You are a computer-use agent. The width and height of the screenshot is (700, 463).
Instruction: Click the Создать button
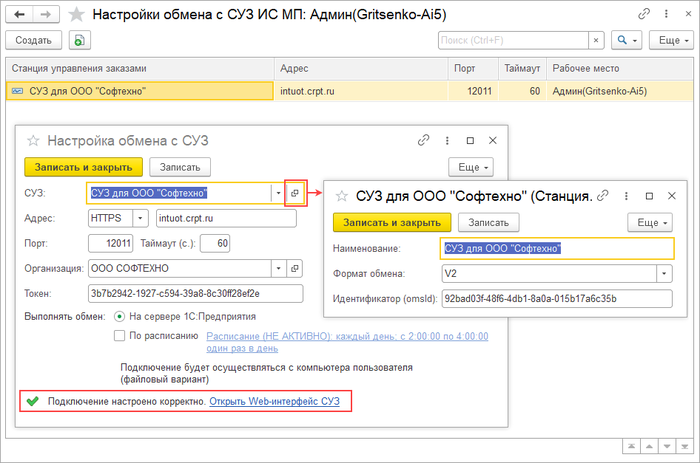click(35, 40)
